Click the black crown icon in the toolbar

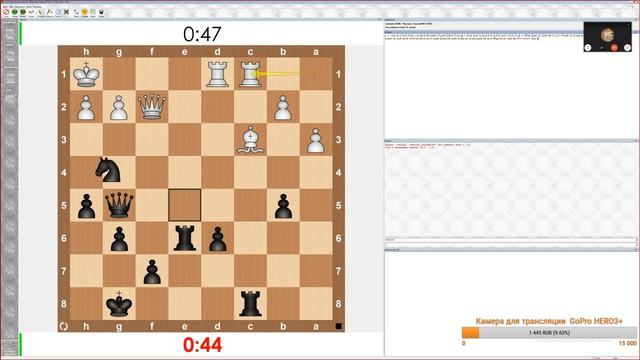point(102,12)
